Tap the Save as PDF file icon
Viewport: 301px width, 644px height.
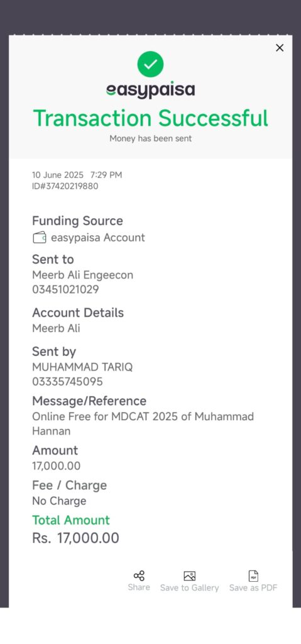point(253,576)
